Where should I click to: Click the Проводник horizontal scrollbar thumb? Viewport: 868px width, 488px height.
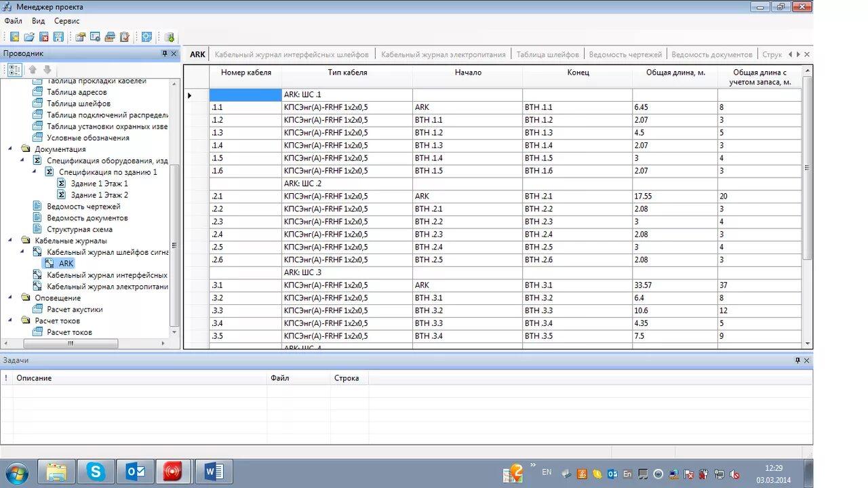coord(70,344)
